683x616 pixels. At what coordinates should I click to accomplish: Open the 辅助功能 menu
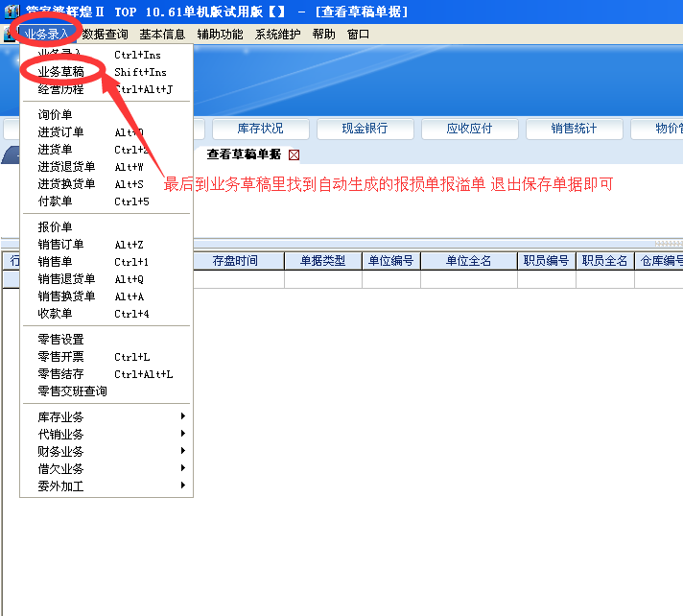click(x=220, y=35)
